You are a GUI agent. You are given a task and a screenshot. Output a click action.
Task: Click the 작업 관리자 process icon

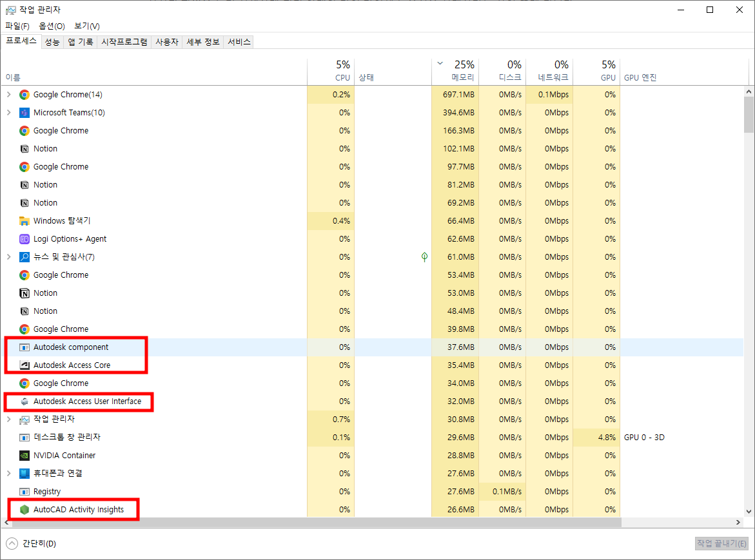[24, 420]
